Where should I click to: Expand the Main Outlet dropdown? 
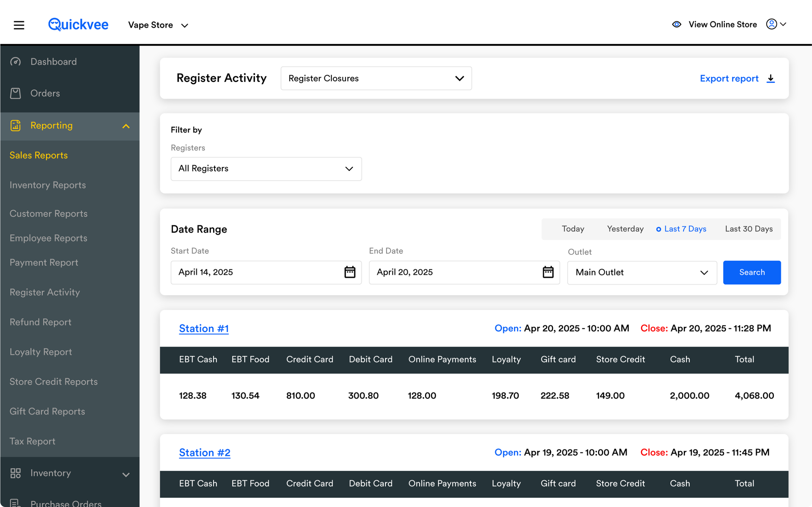click(642, 273)
